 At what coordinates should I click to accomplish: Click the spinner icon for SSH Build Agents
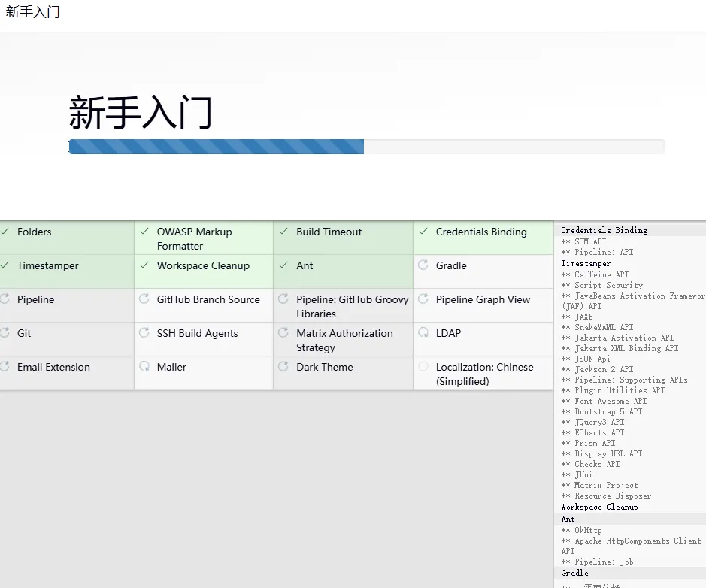click(x=144, y=332)
